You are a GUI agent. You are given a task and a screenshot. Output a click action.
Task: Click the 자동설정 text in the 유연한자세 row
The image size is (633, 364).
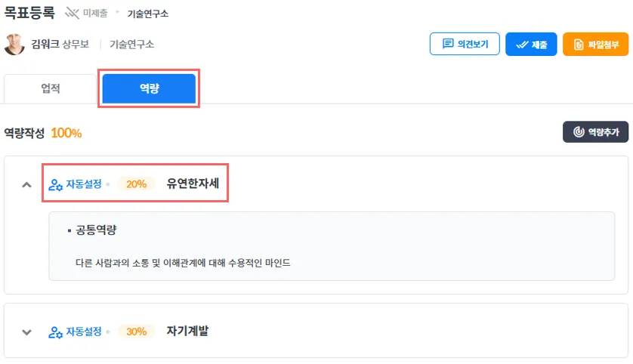point(83,184)
